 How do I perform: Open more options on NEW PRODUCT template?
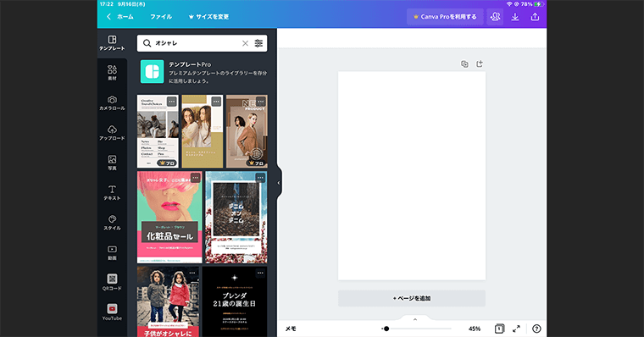[260, 102]
